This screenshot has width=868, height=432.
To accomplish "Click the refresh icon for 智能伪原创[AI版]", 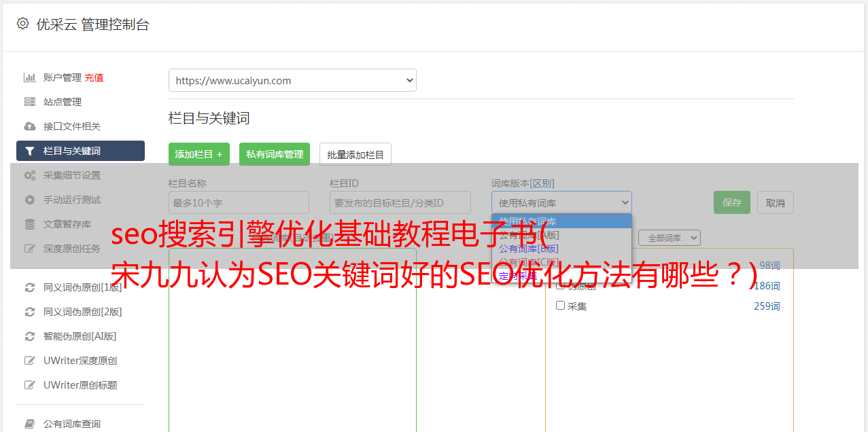I will (x=29, y=336).
